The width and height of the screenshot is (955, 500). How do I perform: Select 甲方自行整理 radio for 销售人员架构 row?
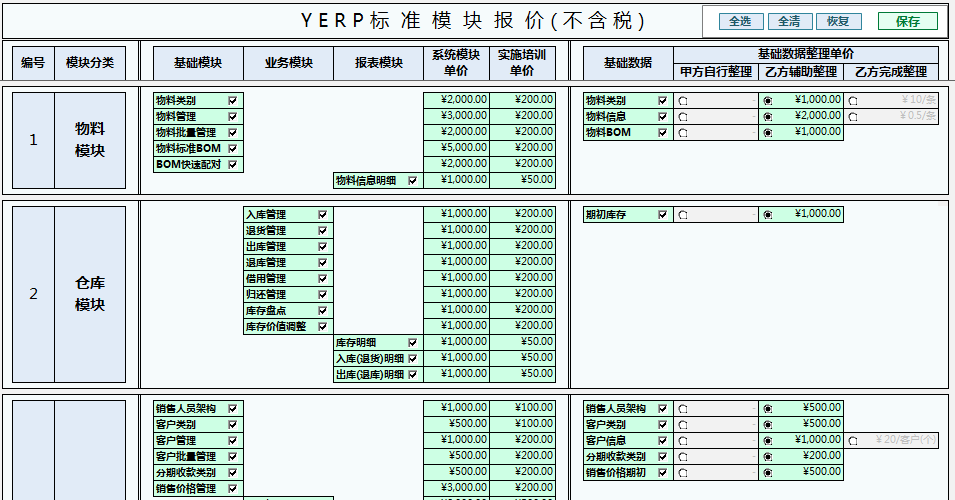(682, 408)
